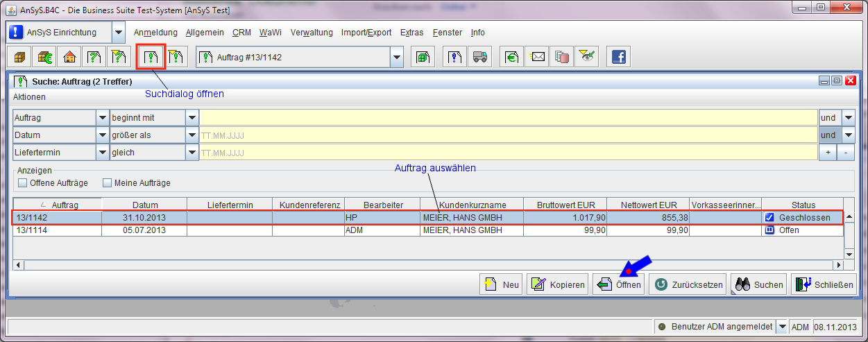Viewport: 868px width, 342px height.
Task: Open the Import/Export menu
Action: click(x=366, y=33)
